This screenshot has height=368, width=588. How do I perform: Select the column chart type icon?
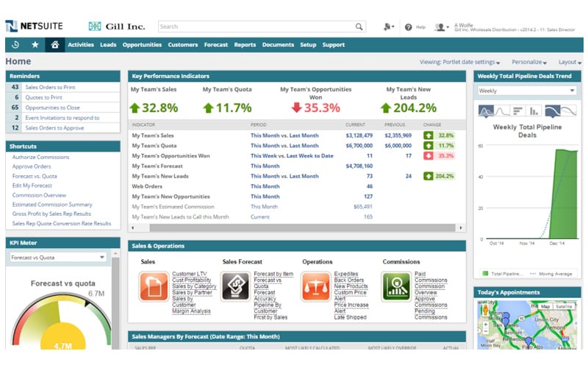534,111
